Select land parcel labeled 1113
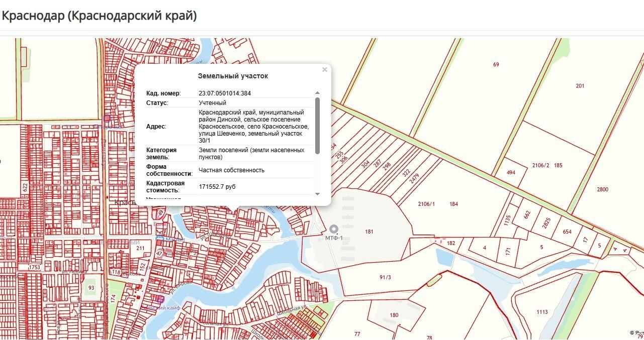644x340 pixels. pyautogui.click(x=542, y=312)
